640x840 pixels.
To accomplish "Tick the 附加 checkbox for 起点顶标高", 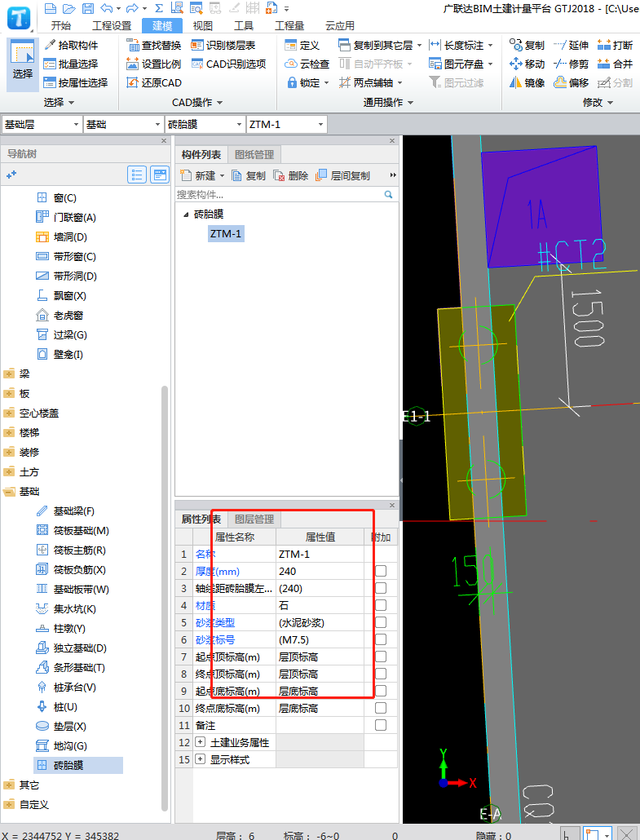I will [381, 657].
